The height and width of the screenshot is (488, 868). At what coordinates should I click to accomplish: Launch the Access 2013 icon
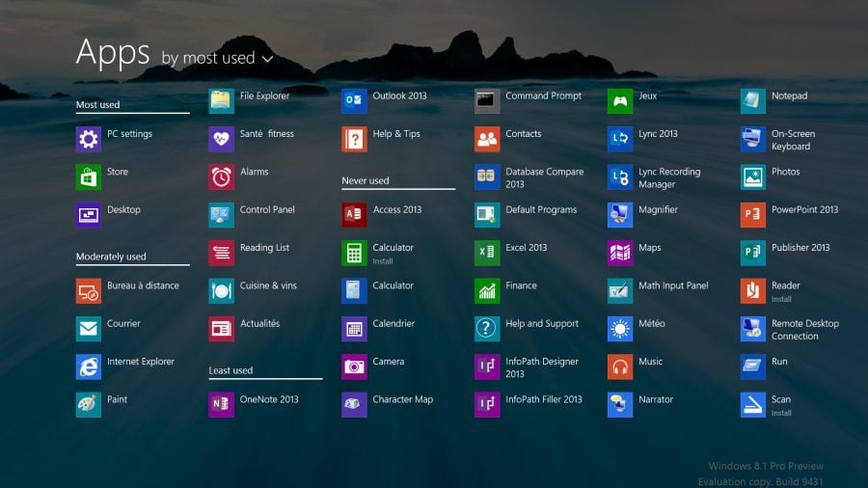coord(354,215)
